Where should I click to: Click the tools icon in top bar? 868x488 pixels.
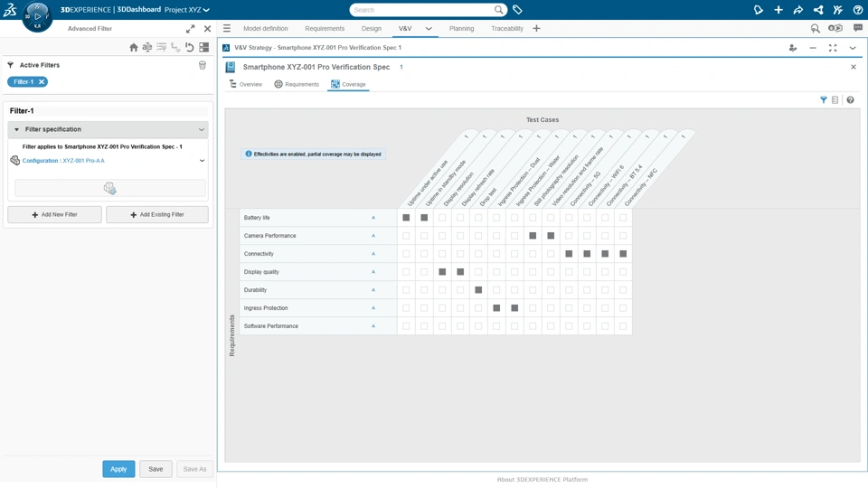tap(837, 10)
